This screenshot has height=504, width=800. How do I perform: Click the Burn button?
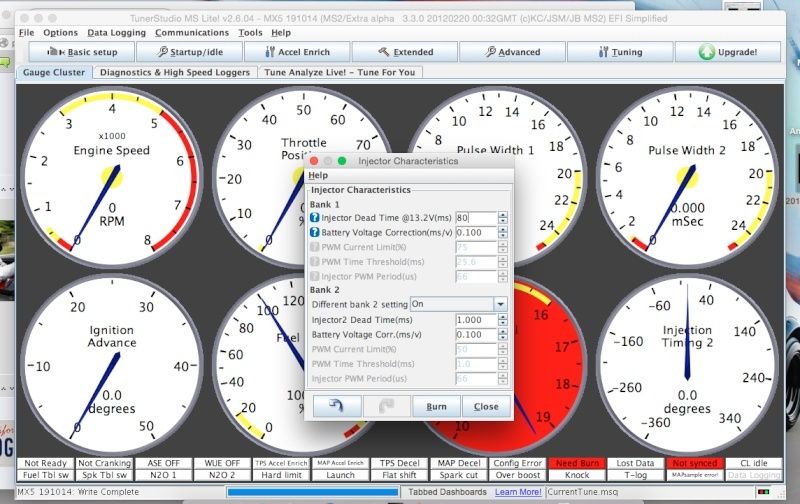436,407
